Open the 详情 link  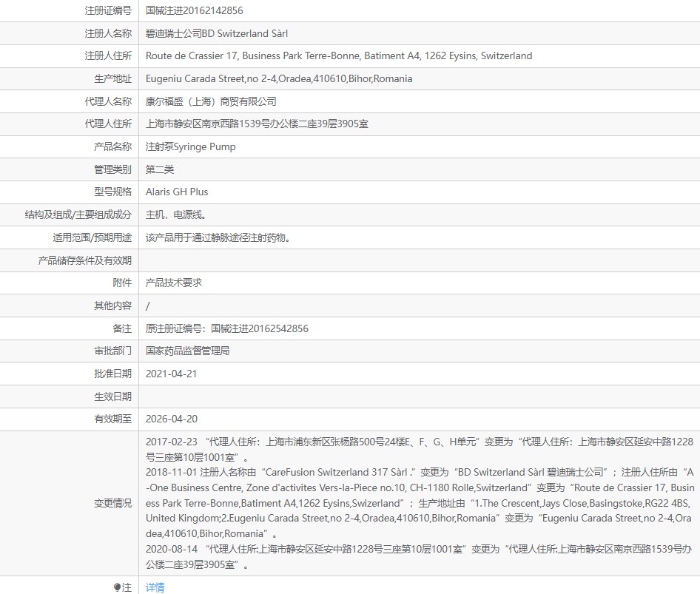pos(155,587)
